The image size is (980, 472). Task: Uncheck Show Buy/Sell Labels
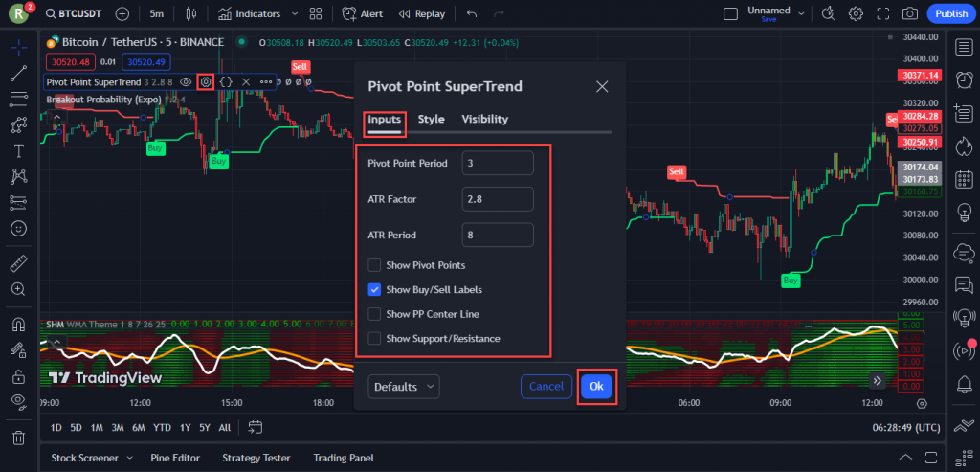374,289
